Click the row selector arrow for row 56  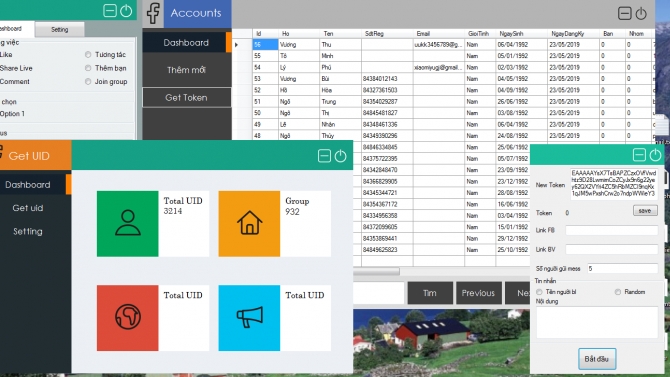[x=242, y=44]
